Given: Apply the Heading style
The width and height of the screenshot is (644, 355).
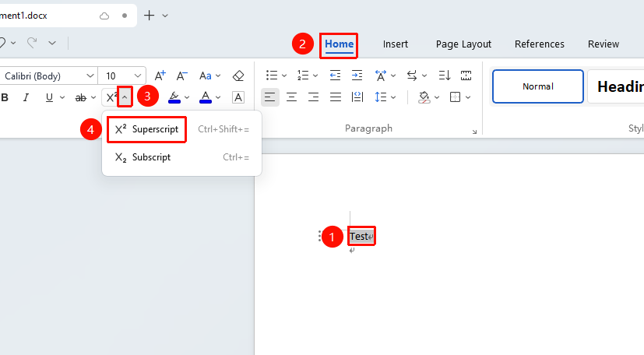Looking at the screenshot, I should 616,86.
